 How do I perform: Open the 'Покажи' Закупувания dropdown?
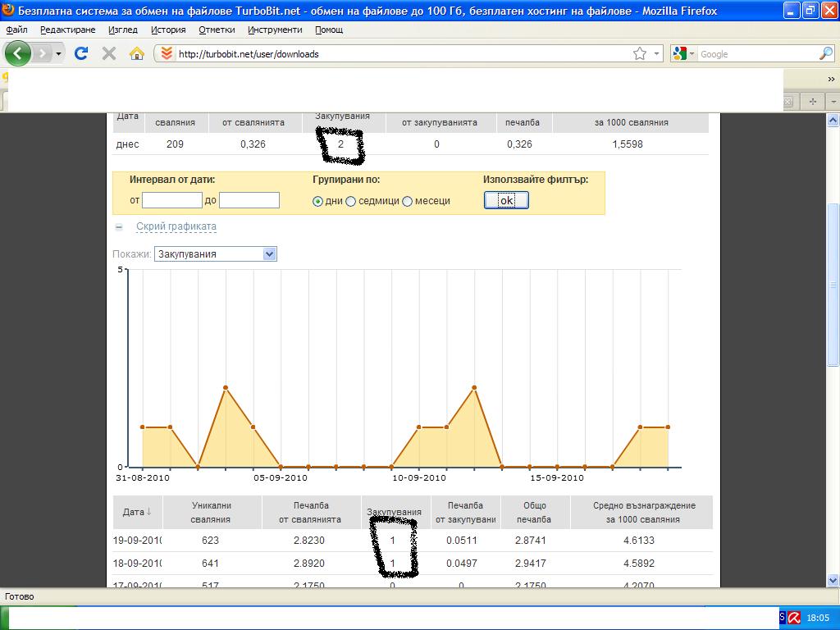point(216,254)
